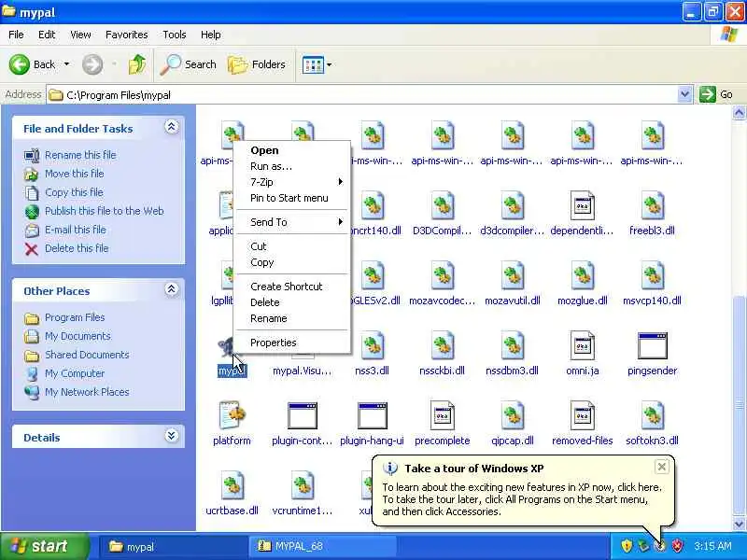The height and width of the screenshot is (560, 747).
Task: Collapse the File and Folder Tasks panel
Action: click(x=172, y=127)
